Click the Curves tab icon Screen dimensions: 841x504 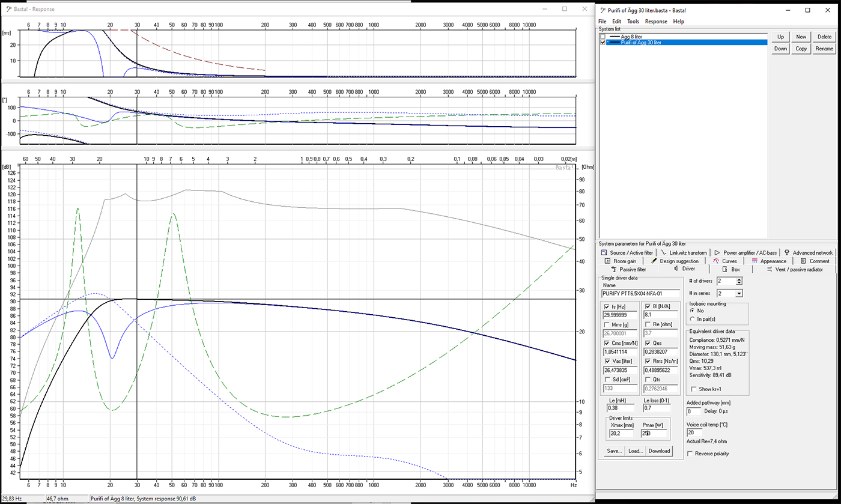(716, 261)
